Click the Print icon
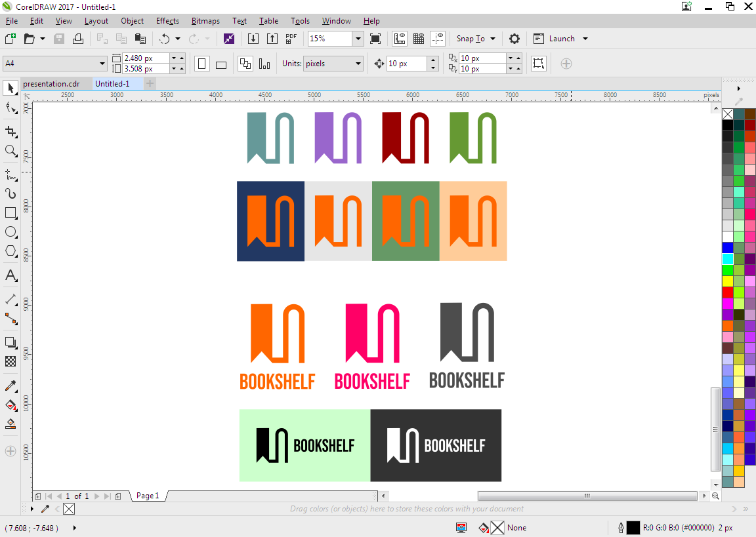This screenshot has height=537, width=756. (77, 39)
